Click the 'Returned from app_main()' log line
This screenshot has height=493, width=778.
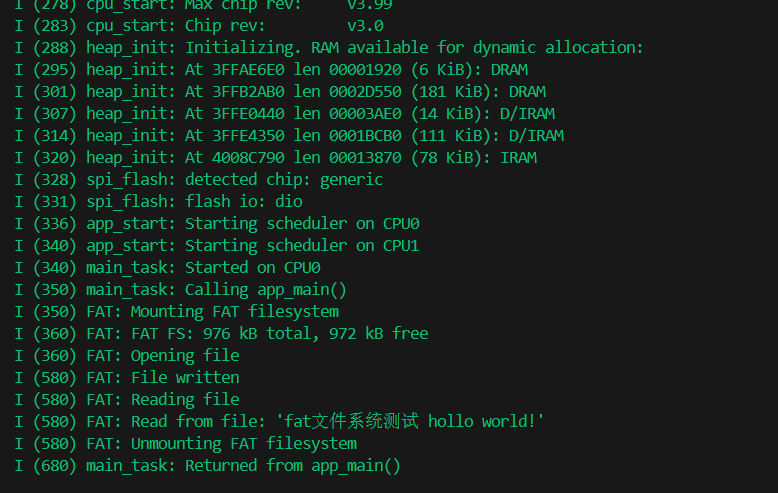click(x=207, y=466)
